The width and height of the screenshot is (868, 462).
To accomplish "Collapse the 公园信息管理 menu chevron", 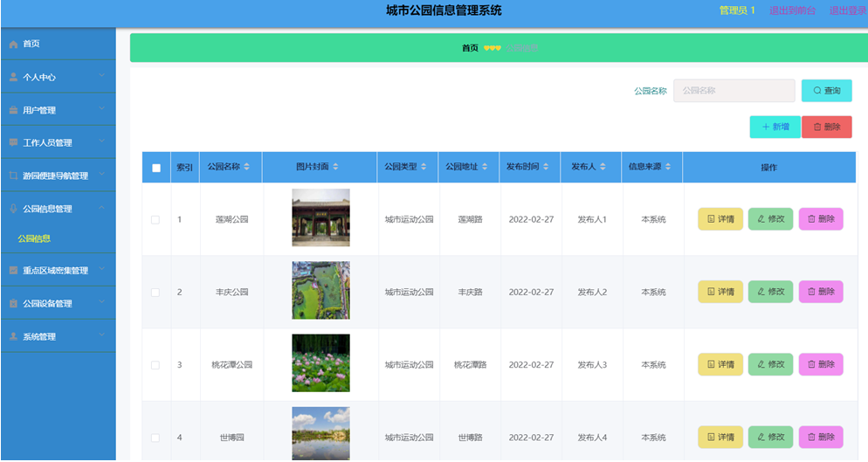I will [x=102, y=208].
